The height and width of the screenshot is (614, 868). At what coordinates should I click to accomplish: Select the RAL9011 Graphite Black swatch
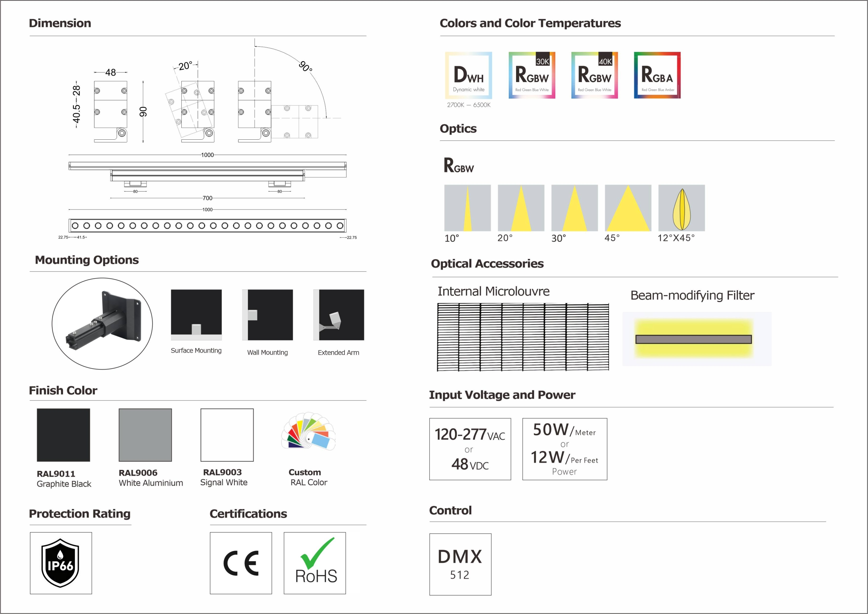(63, 435)
